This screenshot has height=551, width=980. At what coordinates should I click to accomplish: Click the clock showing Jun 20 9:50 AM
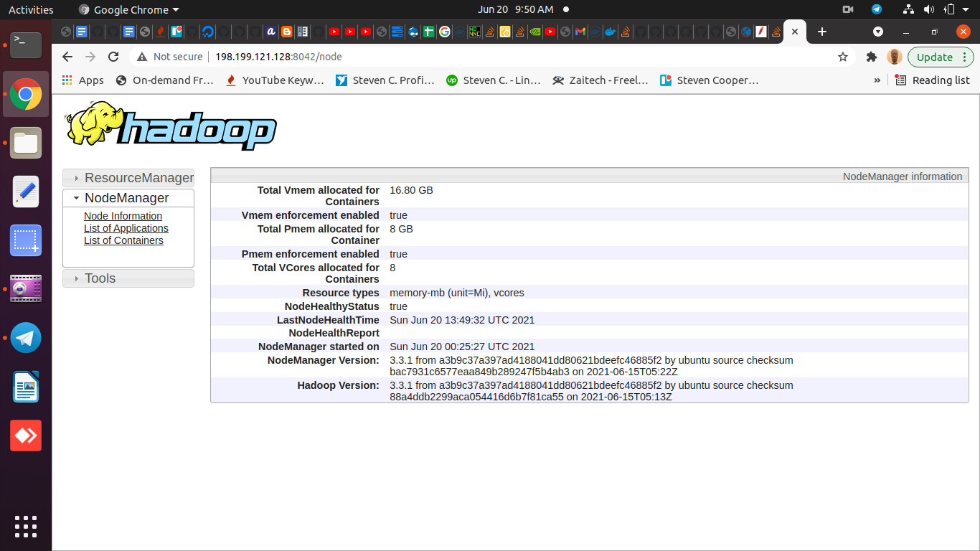516,9
